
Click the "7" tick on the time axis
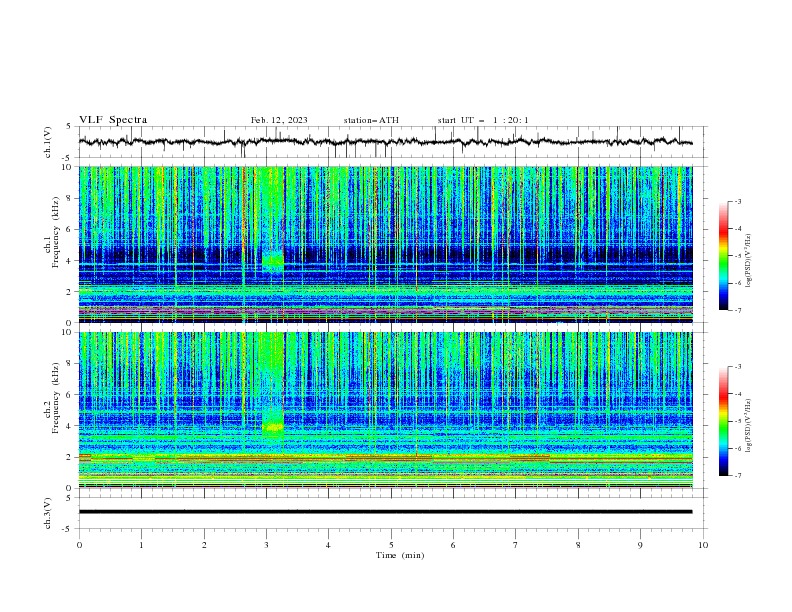click(x=516, y=545)
